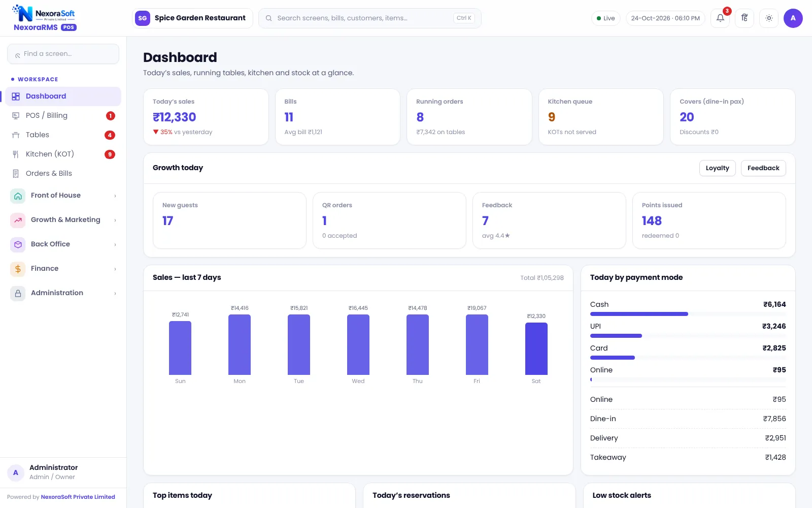
Task: Click the Dashboard grid icon in sidebar
Action: [16, 97]
